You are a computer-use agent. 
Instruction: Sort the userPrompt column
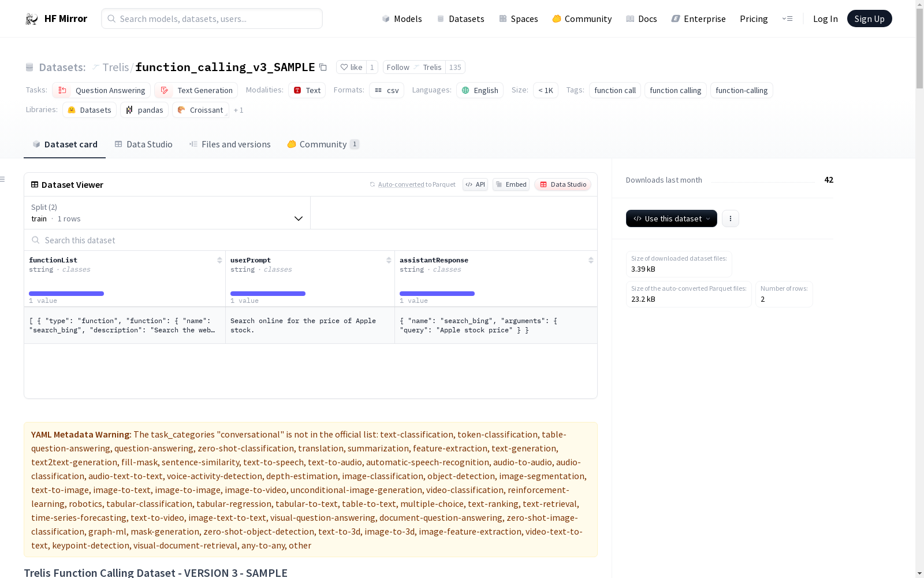389,260
